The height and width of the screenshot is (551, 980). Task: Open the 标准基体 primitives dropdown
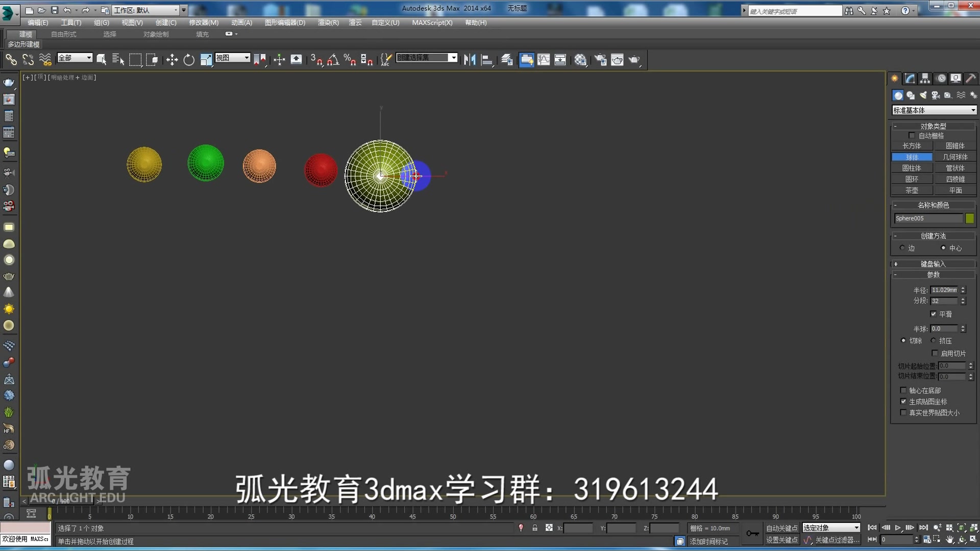click(x=933, y=110)
